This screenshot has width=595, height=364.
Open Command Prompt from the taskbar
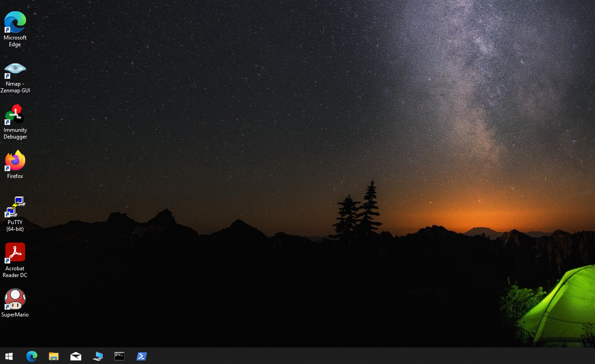(x=119, y=356)
